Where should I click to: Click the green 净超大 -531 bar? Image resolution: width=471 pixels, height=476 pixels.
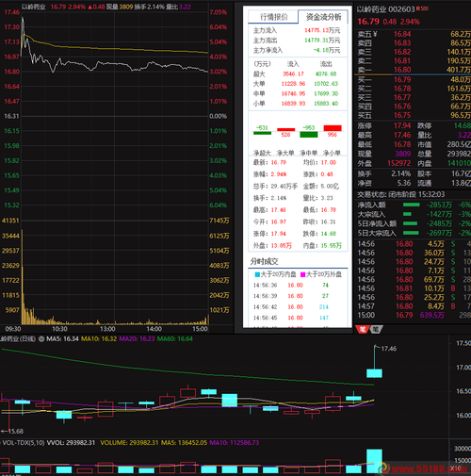pos(262,133)
